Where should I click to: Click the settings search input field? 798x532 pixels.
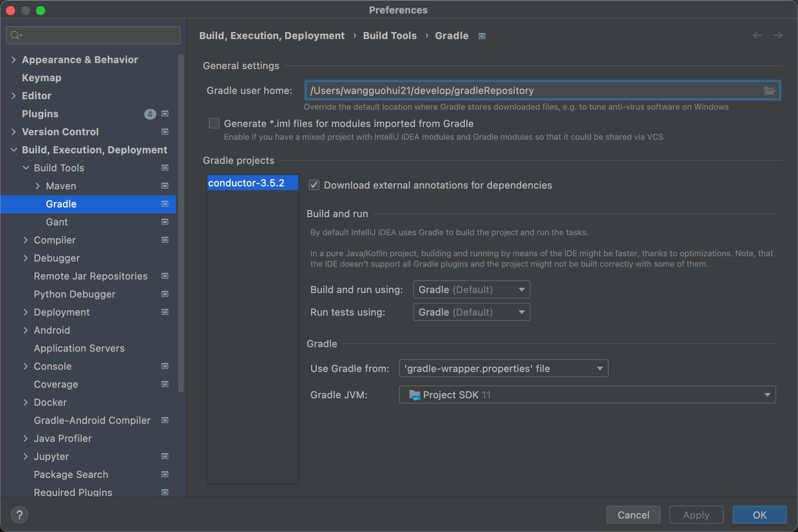pos(93,35)
